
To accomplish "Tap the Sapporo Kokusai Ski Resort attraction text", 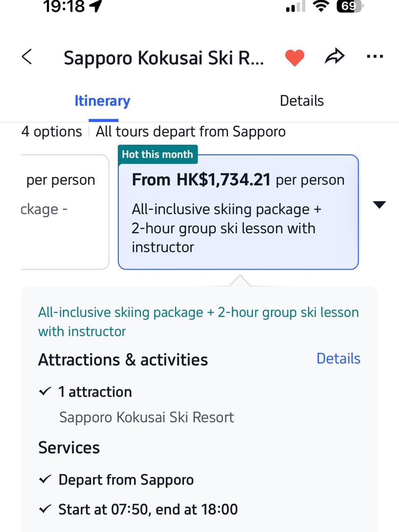I will click(x=146, y=417).
